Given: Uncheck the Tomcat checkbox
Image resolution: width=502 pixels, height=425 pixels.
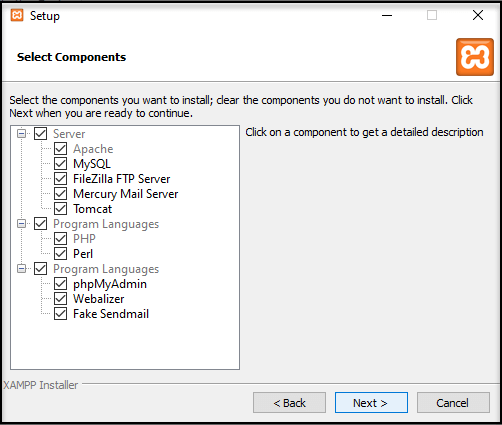Looking at the screenshot, I should pyautogui.click(x=60, y=209).
